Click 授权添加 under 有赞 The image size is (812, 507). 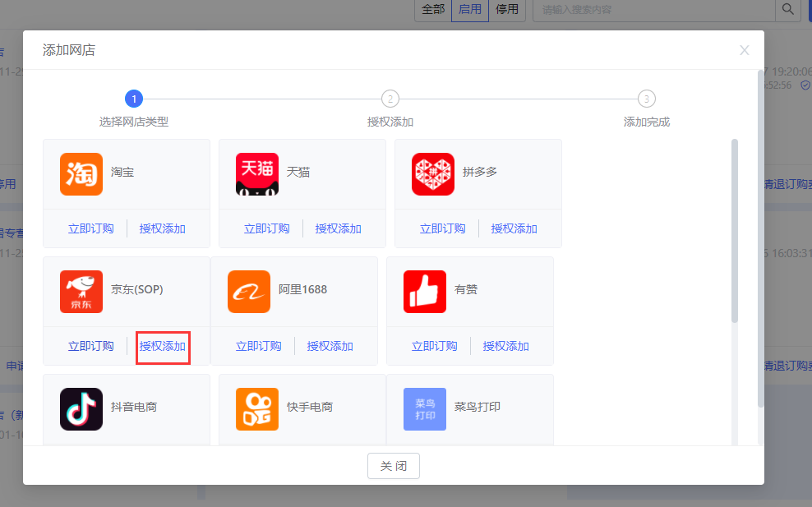pos(505,346)
